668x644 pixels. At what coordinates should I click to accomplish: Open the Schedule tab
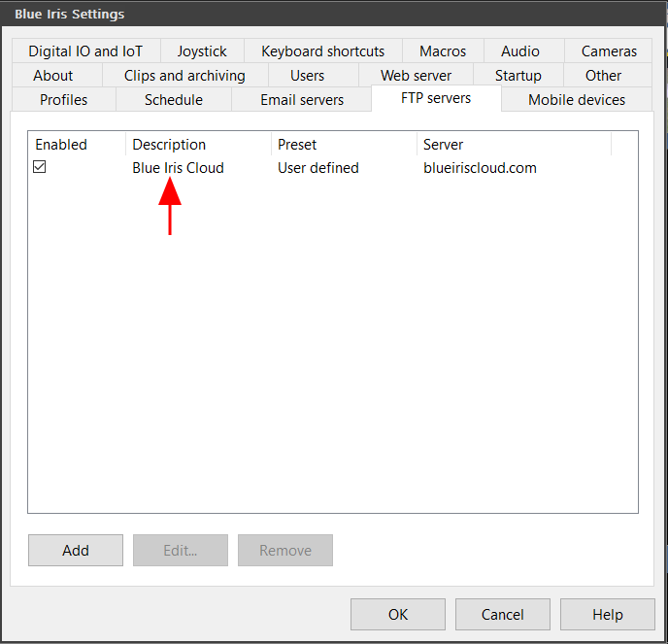174,99
